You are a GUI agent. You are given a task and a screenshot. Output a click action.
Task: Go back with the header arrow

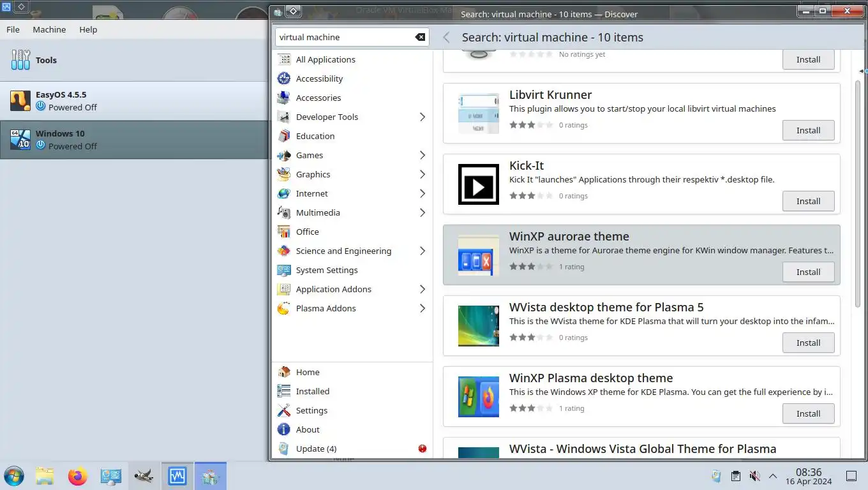(x=447, y=37)
